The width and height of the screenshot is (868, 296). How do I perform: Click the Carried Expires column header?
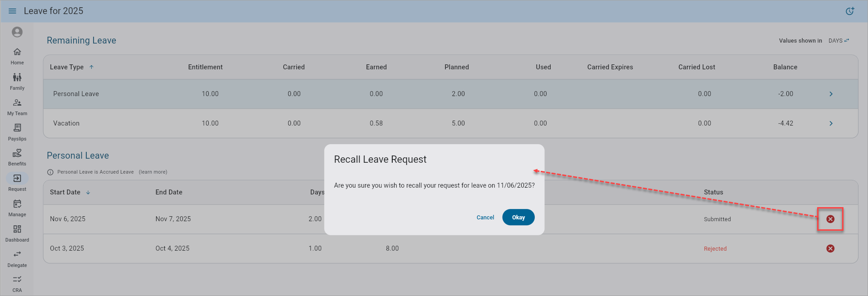[610, 67]
